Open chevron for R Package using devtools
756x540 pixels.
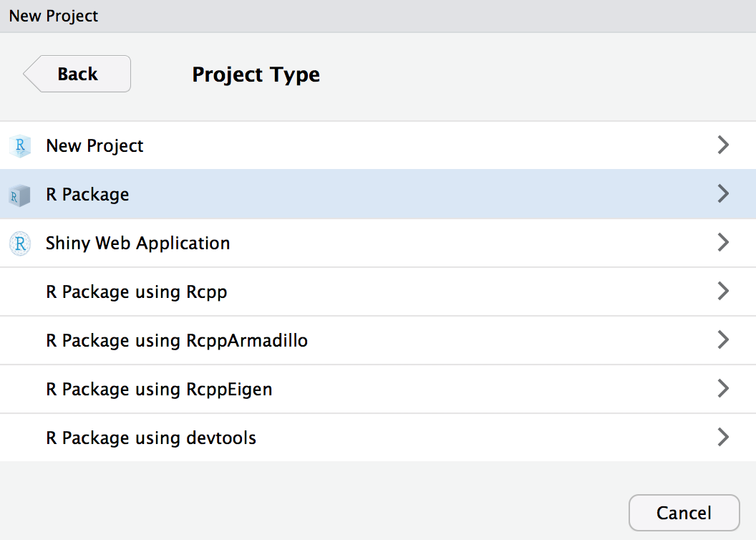(723, 438)
